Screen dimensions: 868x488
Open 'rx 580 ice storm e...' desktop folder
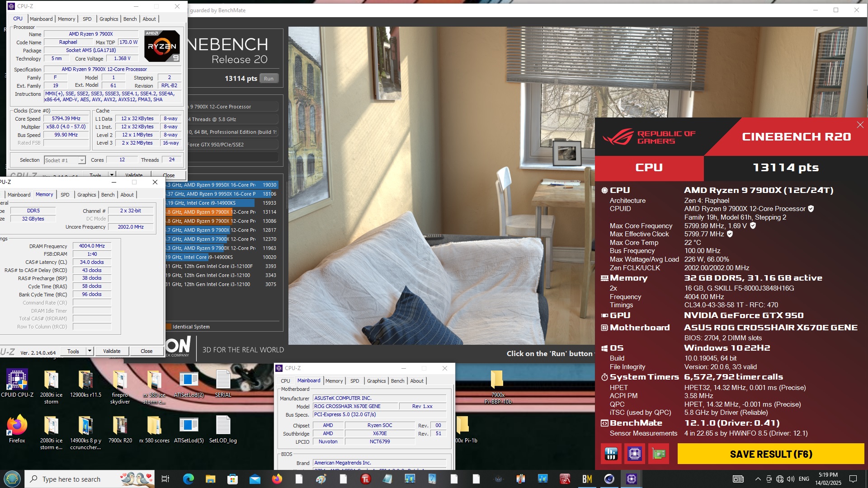point(154,387)
